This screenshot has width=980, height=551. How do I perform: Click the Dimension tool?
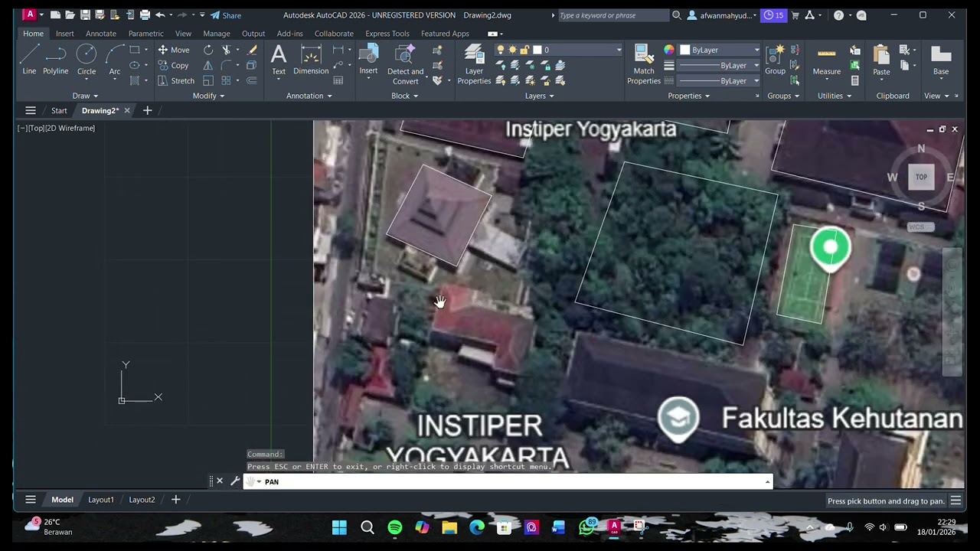[311, 60]
